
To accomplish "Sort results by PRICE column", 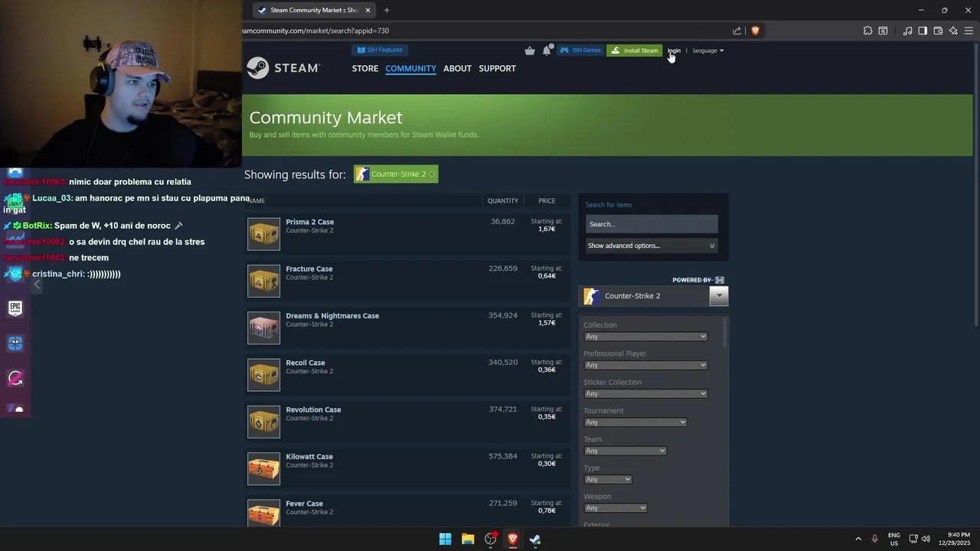I will point(547,201).
